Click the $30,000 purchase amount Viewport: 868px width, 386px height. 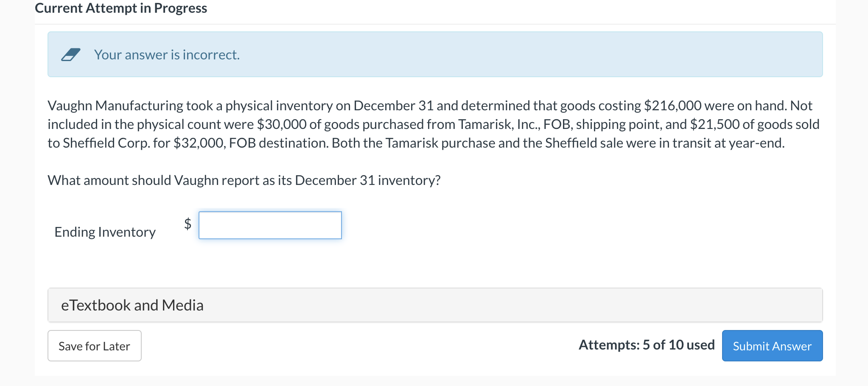tap(281, 124)
